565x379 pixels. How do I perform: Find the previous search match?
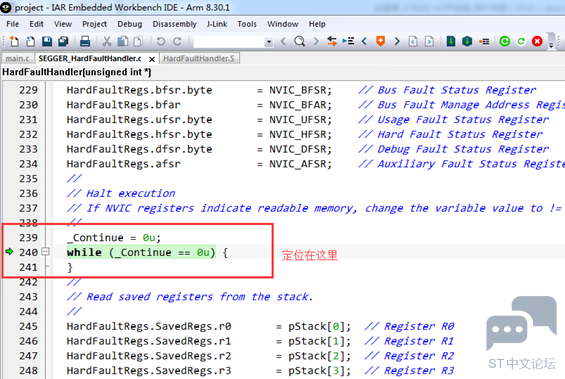[x=283, y=41]
